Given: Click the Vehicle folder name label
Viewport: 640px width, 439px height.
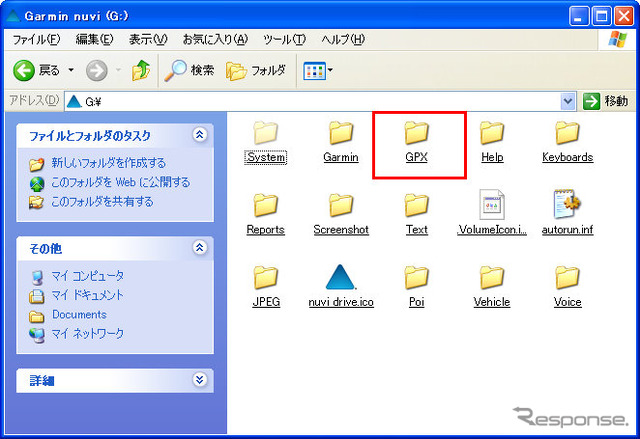Looking at the screenshot, I should 492,302.
